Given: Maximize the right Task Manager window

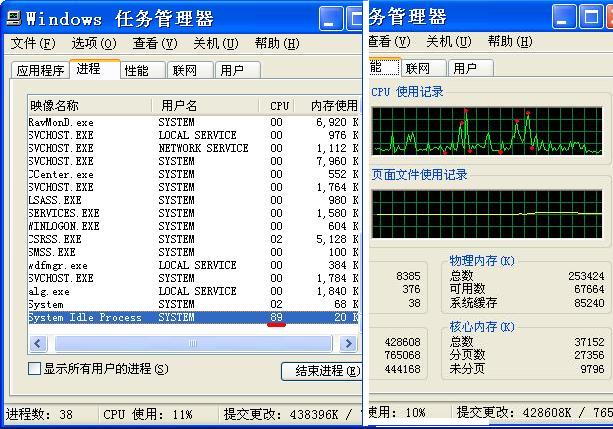Looking at the screenshot, I should [590, 17].
